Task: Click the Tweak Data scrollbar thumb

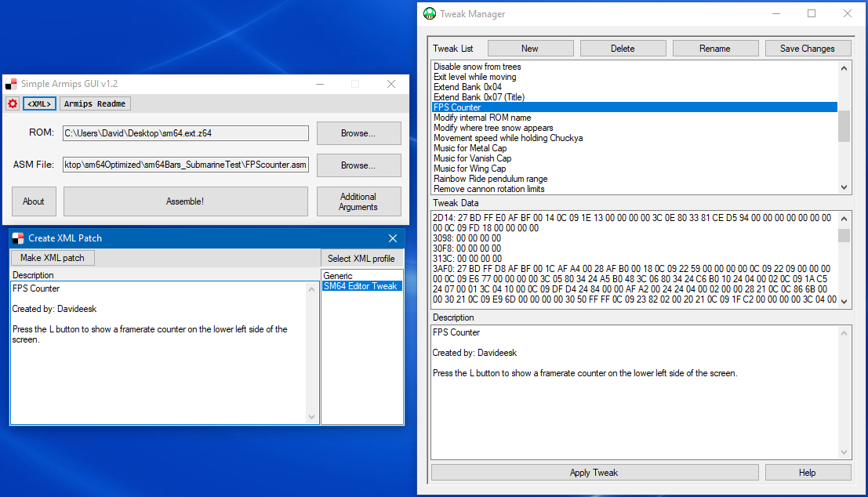Action: tap(844, 235)
